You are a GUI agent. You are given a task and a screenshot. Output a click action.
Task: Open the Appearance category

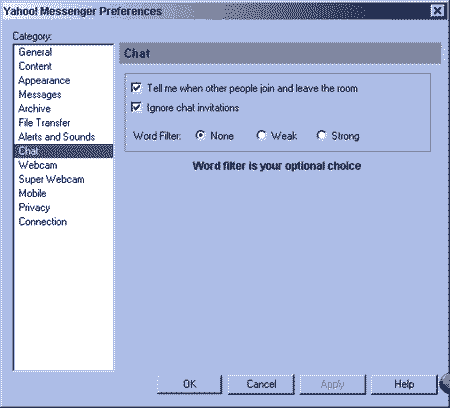[x=44, y=80]
